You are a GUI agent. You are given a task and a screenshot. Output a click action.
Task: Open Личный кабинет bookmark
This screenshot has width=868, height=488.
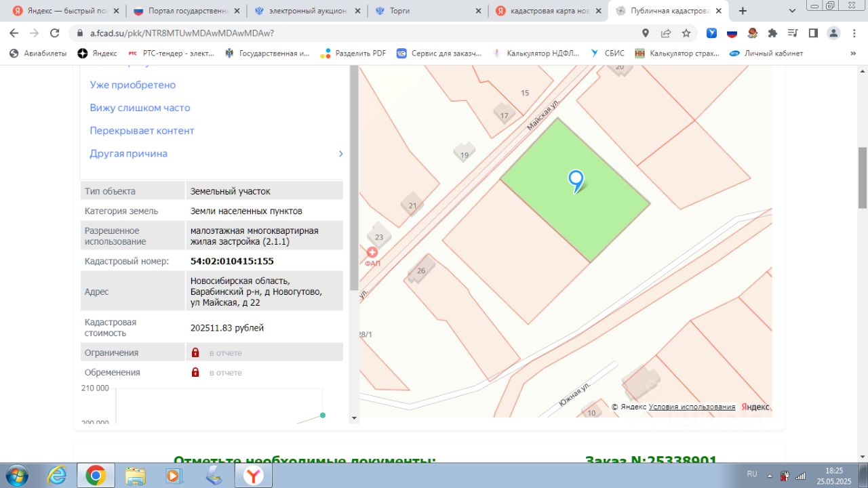(x=766, y=53)
